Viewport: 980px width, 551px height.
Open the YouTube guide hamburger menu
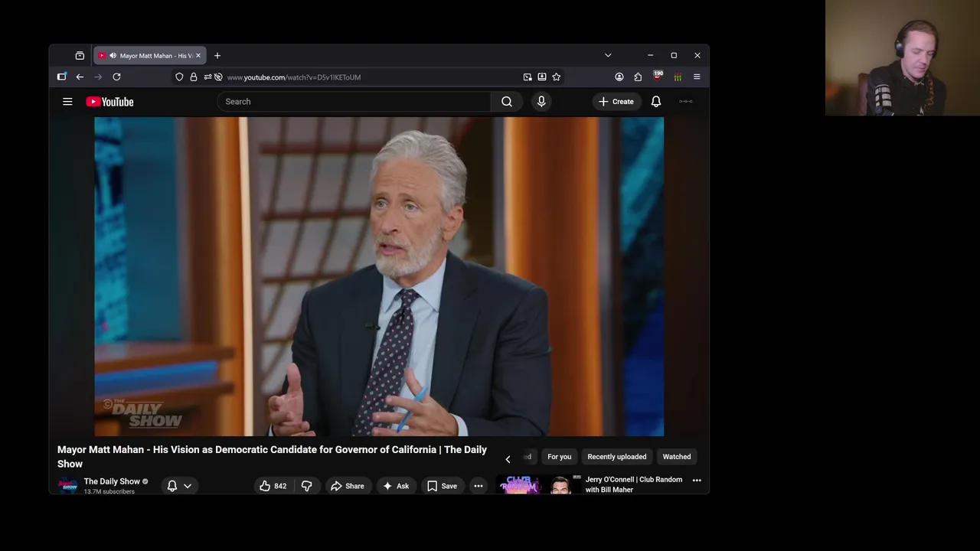pos(67,102)
